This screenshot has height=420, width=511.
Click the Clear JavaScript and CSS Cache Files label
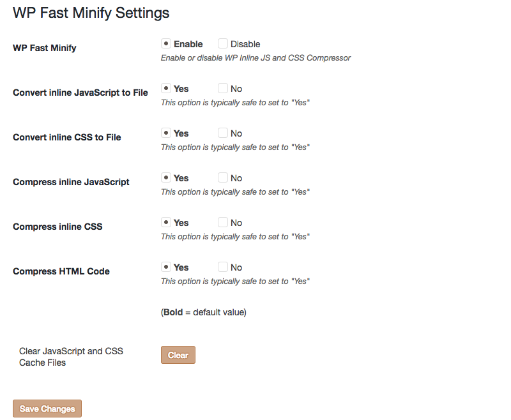71,357
